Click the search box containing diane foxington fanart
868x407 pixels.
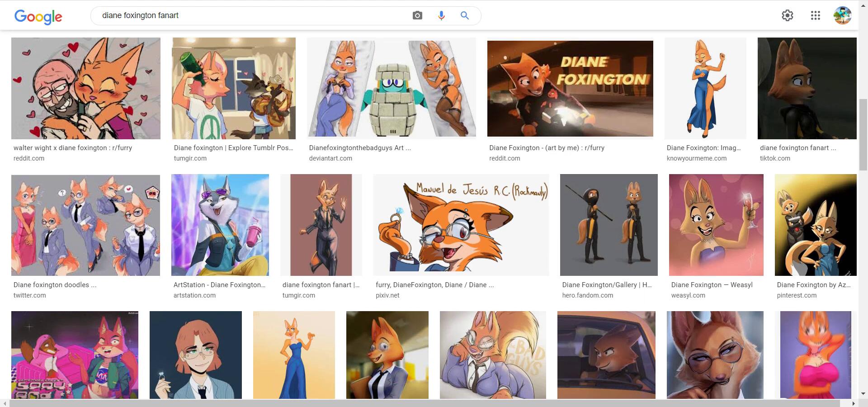tap(253, 15)
